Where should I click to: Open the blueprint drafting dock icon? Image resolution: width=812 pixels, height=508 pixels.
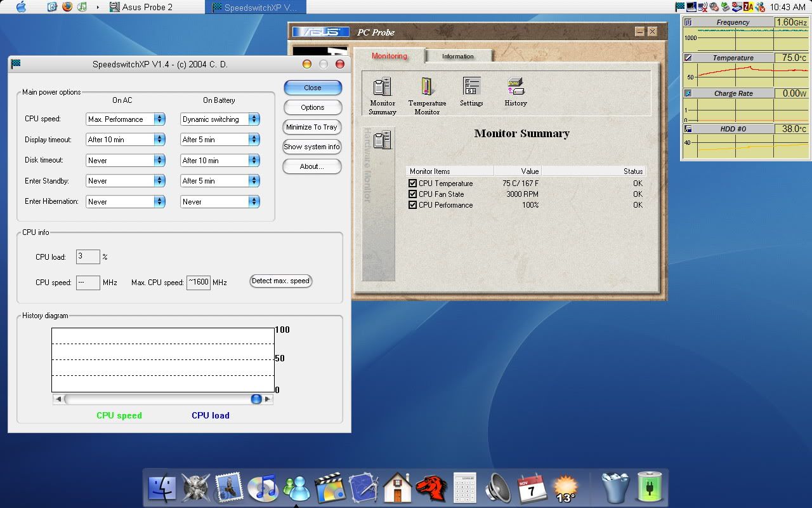363,488
